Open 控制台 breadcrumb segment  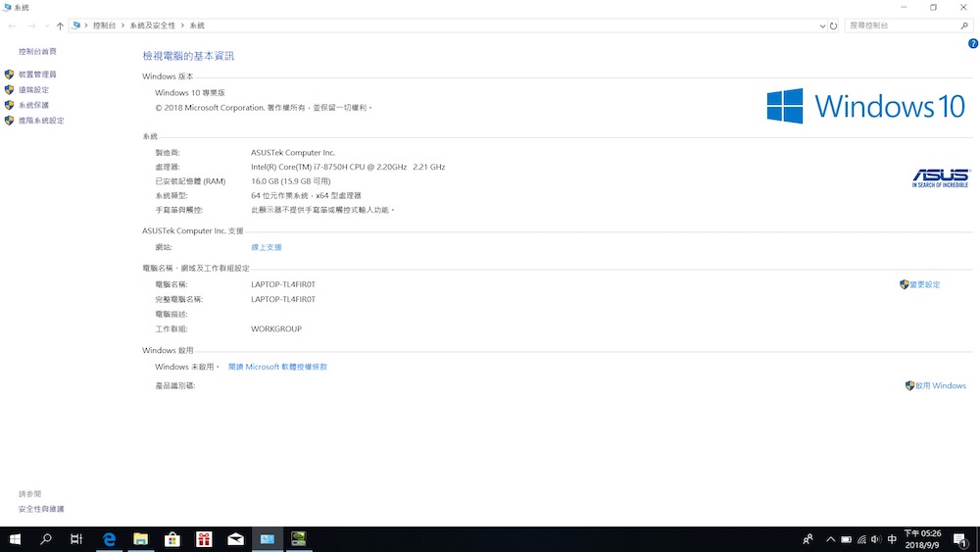[105, 25]
